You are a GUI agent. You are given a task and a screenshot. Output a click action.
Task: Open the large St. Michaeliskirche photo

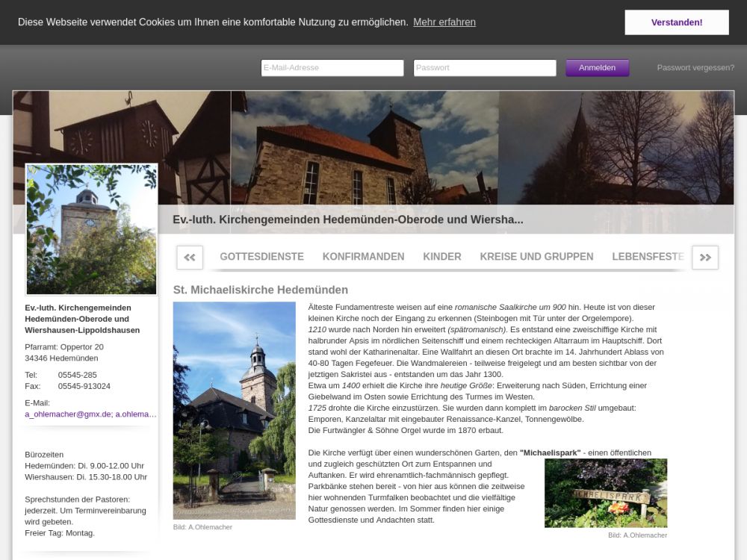click(x=234, y=410)
